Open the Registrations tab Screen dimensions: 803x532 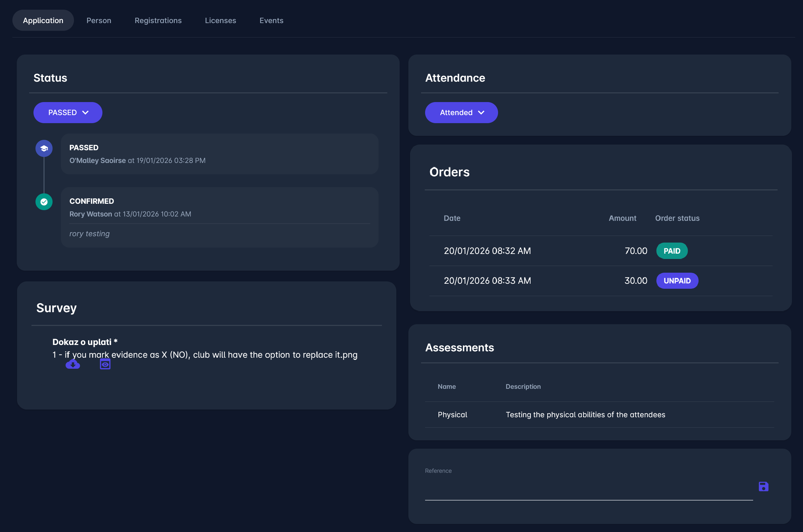point(158,20)
